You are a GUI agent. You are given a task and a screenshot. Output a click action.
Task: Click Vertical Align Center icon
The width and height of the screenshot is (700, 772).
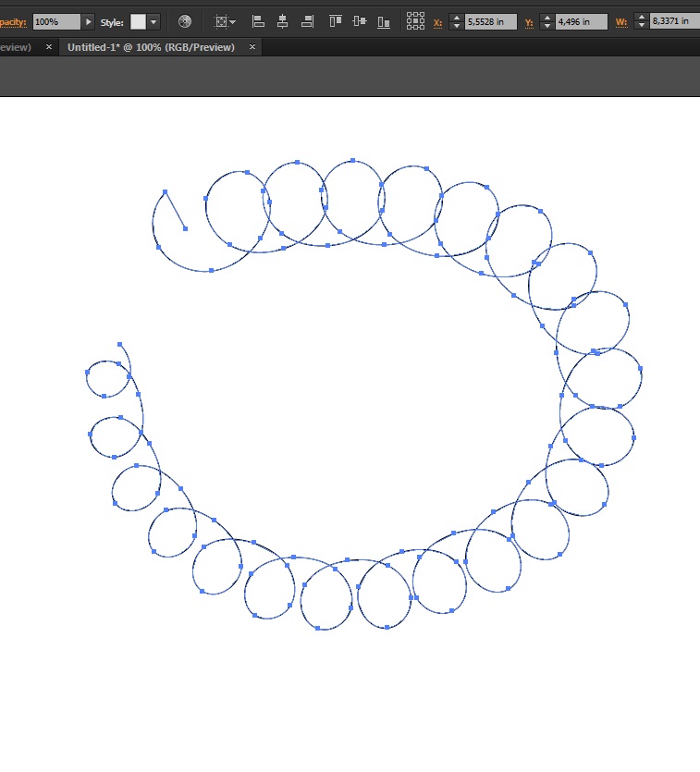coord(360,21)
